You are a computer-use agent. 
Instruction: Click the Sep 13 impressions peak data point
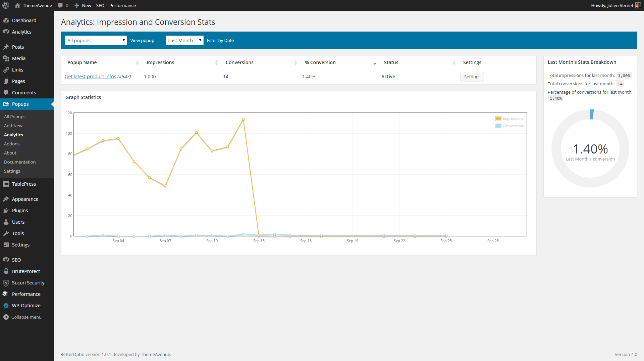243,119
